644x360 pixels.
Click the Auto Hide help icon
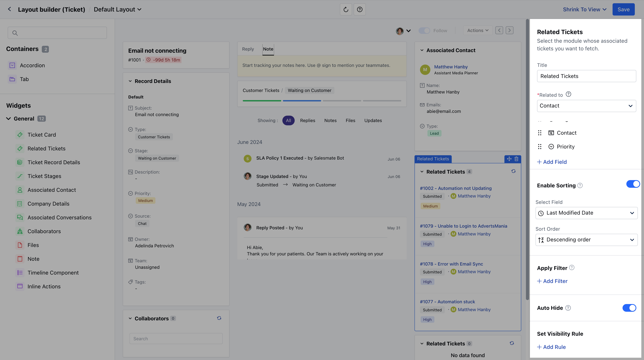(x=568, y=308)
